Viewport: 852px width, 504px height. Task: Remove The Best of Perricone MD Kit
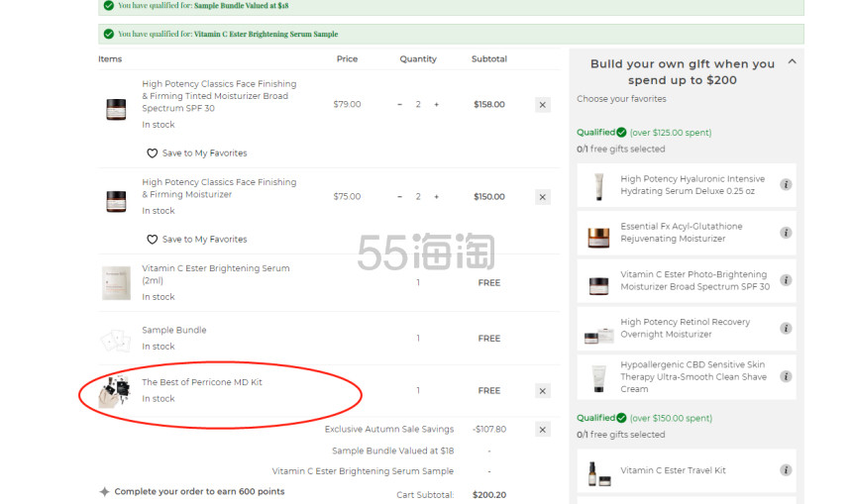pos(542,391)
